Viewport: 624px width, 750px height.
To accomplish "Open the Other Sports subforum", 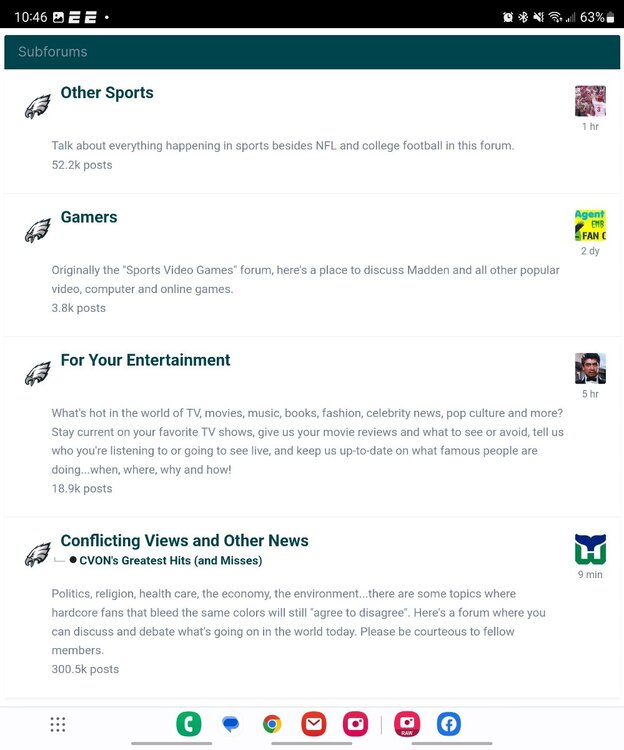I will point(107,93).
